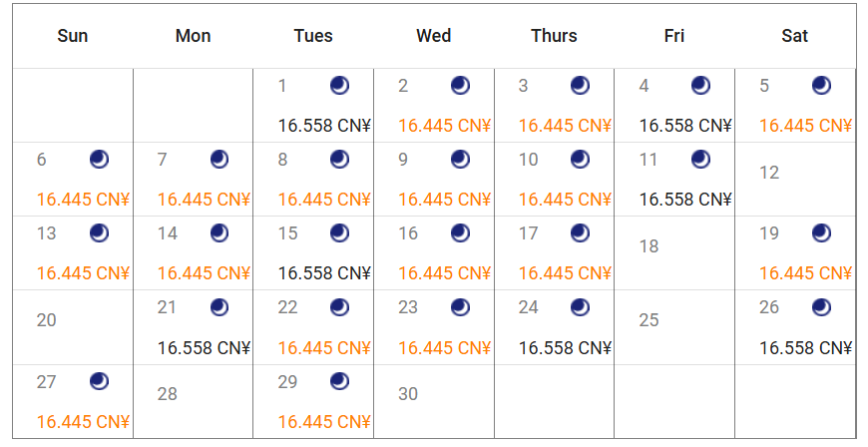Select the 16.445 CN¥ price on day 27
868x447 pixels.
coord(84,421)
